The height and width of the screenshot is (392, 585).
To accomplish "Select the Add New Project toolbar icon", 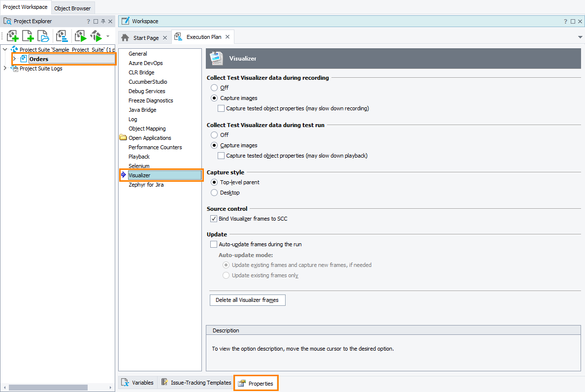I will pyautogui.click(x=12, y=35).
